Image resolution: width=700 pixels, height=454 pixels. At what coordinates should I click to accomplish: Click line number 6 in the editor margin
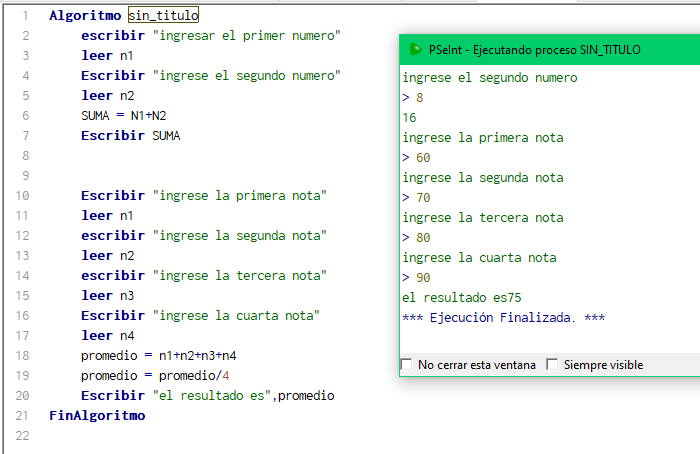25,116
